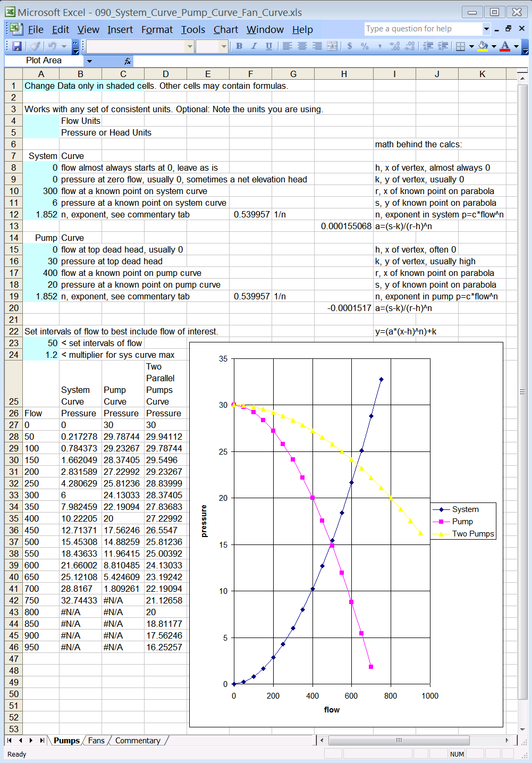
Task: Go to next sheet tab arrow
Action: [31, 740]
